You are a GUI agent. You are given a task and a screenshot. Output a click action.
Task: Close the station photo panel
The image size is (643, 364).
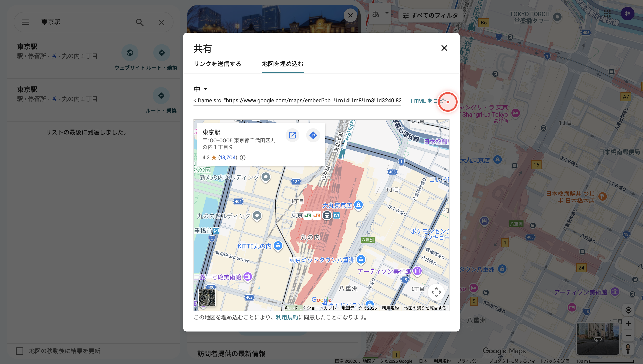(350, 16)
